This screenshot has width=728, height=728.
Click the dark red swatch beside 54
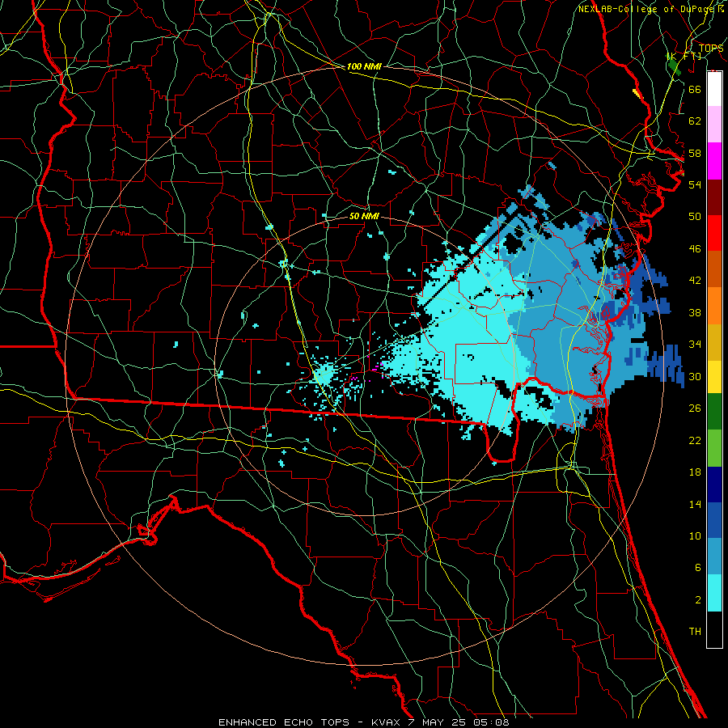(714, 197)
